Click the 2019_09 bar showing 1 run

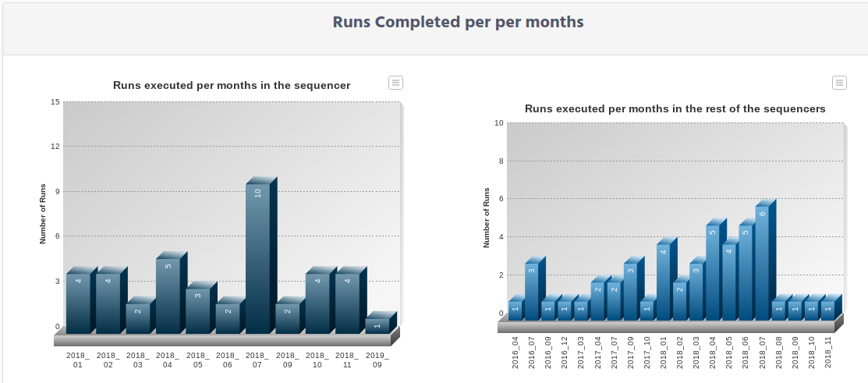point(377,326)
